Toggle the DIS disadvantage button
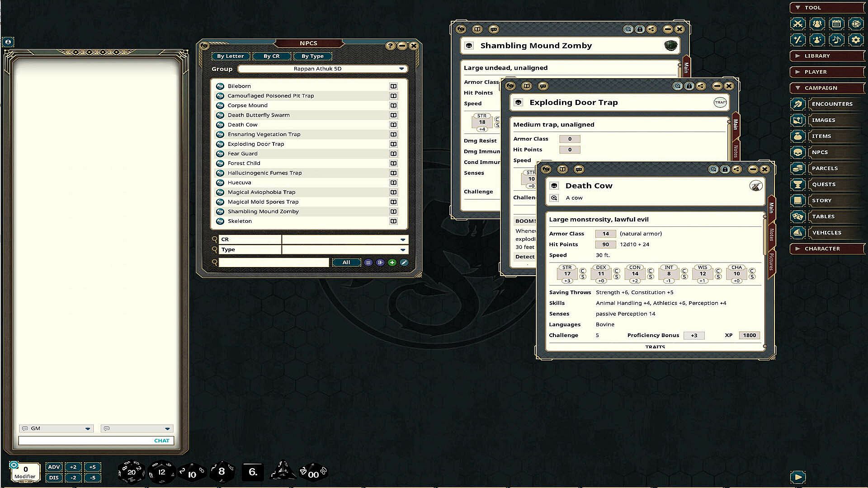 pyautogui.click(x=54, y=478)
